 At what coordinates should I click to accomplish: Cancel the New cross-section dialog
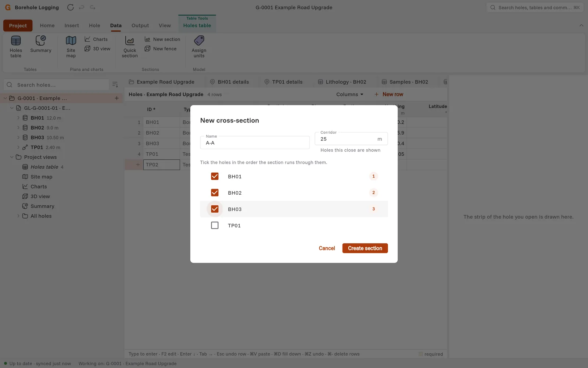[x=327, y=248]
